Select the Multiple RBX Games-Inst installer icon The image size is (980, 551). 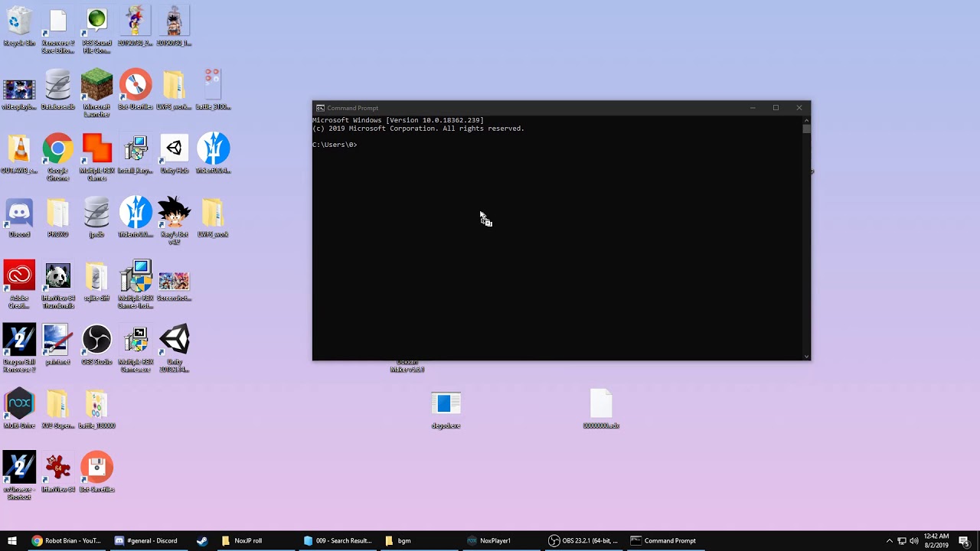point(136,285)
